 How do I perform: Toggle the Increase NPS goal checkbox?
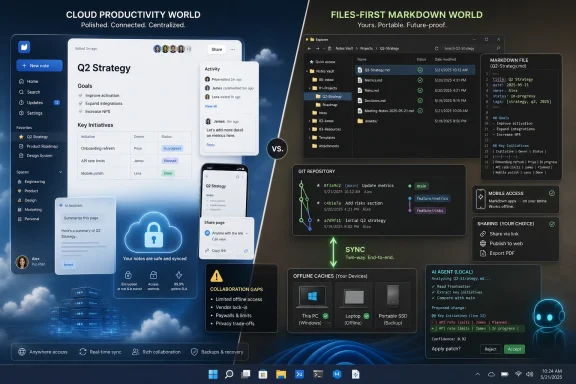pos(80,111)
